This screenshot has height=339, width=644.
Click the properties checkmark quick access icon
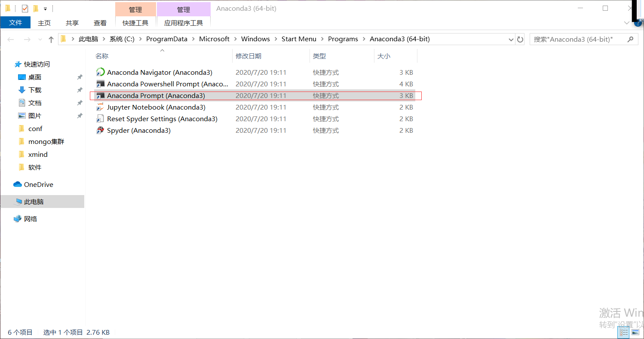click(x=25, y=8)
